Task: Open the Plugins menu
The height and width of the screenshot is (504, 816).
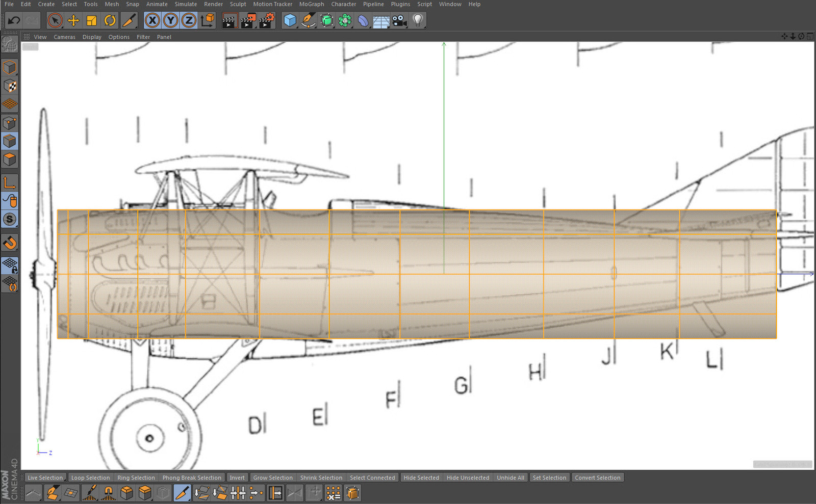Action: click(400, 4)
